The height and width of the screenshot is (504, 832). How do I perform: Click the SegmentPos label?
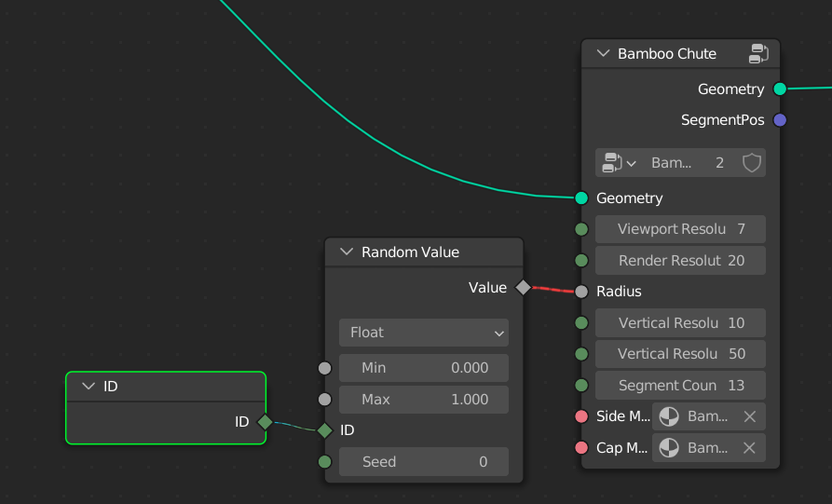click(x=723, y=120)
